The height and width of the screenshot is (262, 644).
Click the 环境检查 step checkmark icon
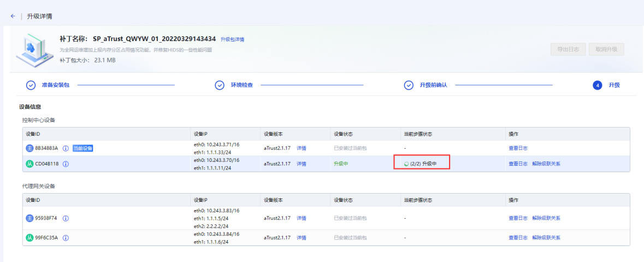pyautogui.click(x=220, y=85)
